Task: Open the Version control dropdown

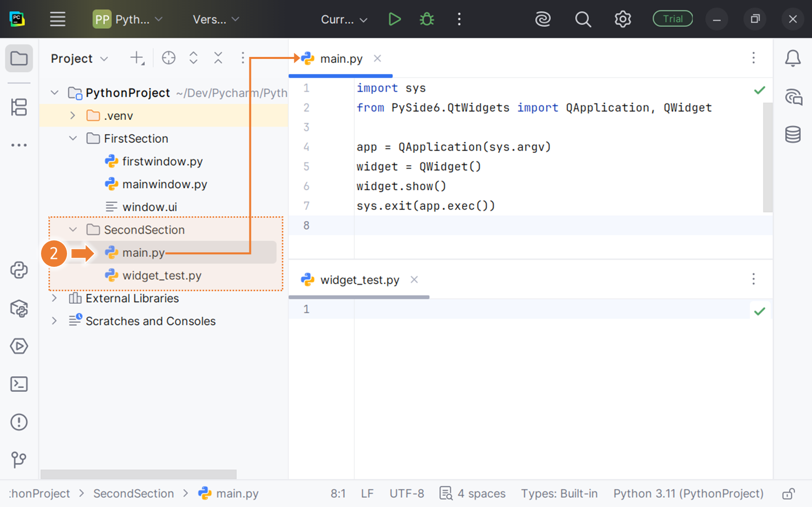Action: point(216,19)
